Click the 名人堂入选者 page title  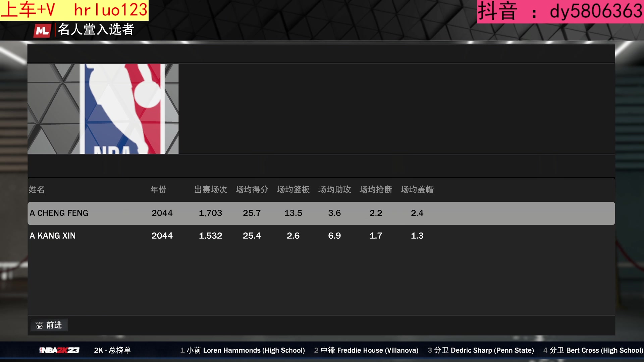96,29
